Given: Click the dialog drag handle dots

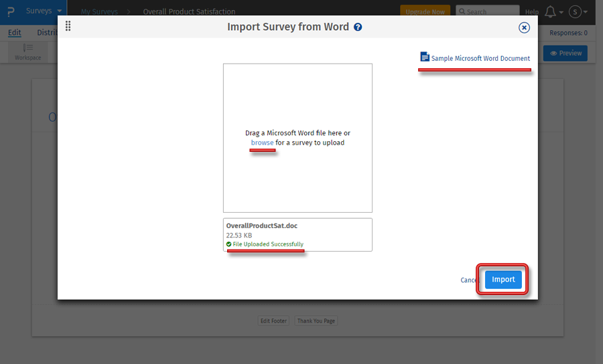Looking at the screenshot, I should click(x=68, y=25).
